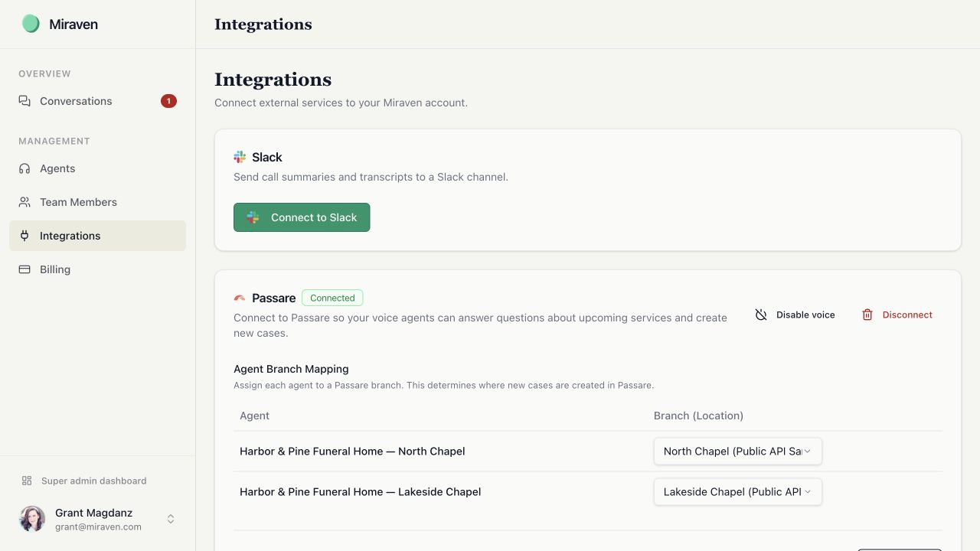
Task: Click the red Disconnect button
Action: pyautogui.click(x=897, y=315)
